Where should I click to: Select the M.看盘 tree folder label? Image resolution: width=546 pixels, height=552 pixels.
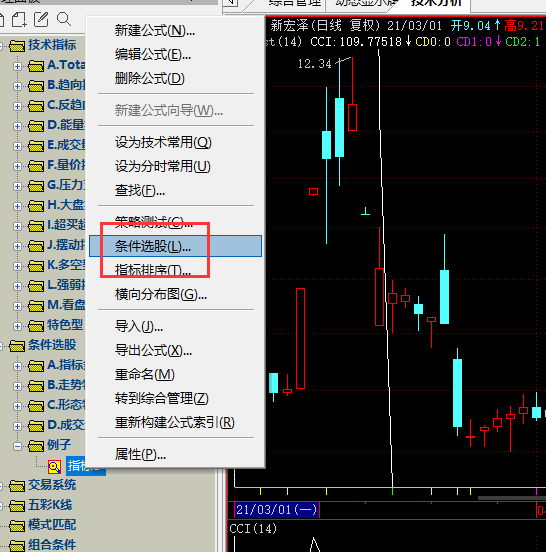pyautogui.click(x=66, y=305)
